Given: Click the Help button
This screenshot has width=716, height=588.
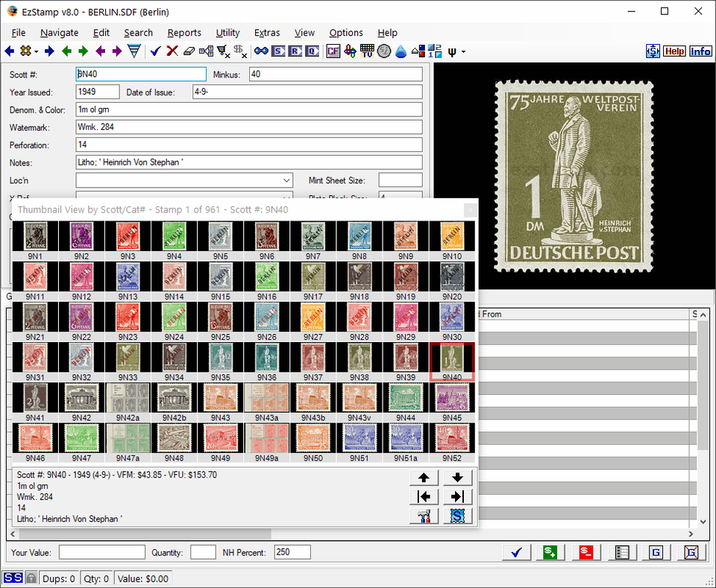Looking at the screenshot, I should [674, 51].
